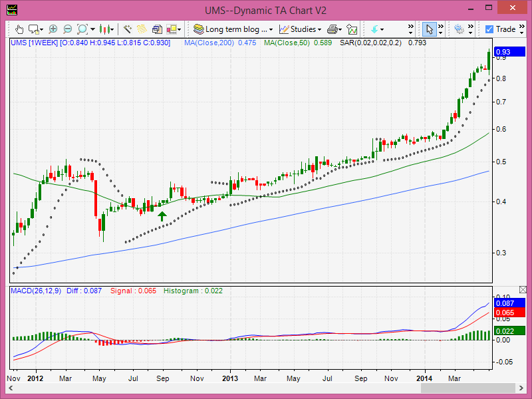Viewport: 532px width, 399px height.
Task: Click the UMS 1WEEK OHLC label
Action: pyautogui.click(x=90, y=43)
